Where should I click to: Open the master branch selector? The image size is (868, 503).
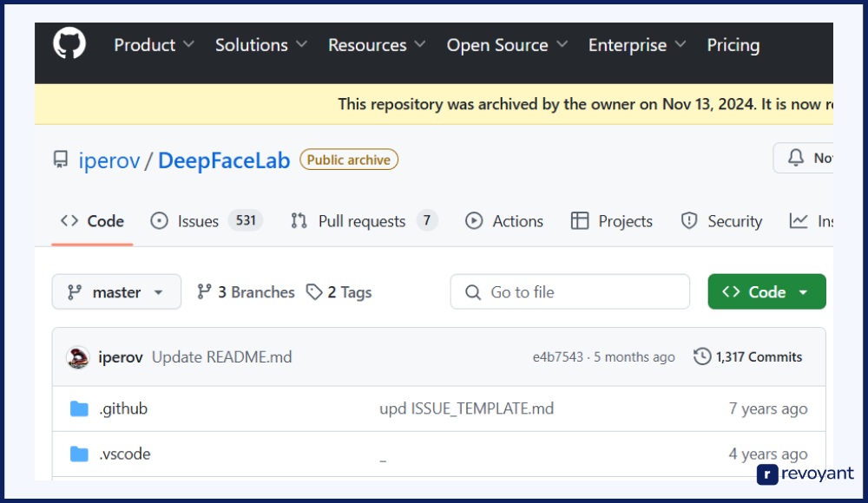coord(117,291)
